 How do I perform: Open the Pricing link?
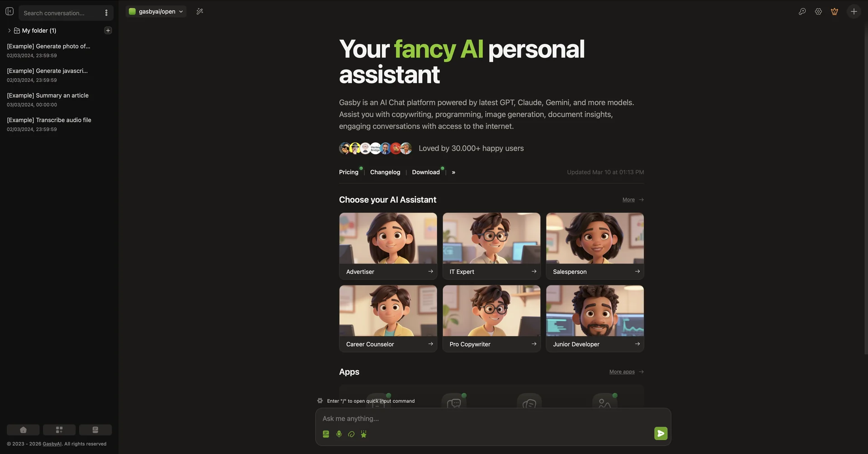pyautogui.click(x=349, y=172)
